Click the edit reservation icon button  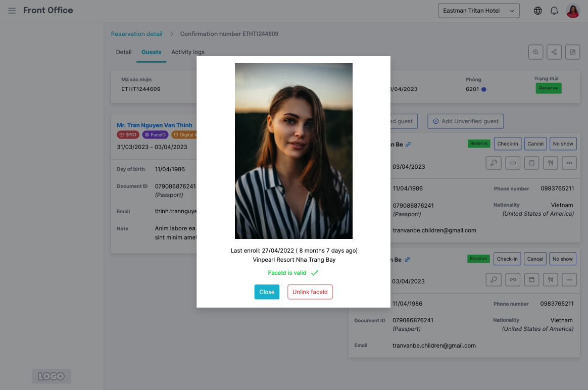pyautogui.click(x=572, y=52)
